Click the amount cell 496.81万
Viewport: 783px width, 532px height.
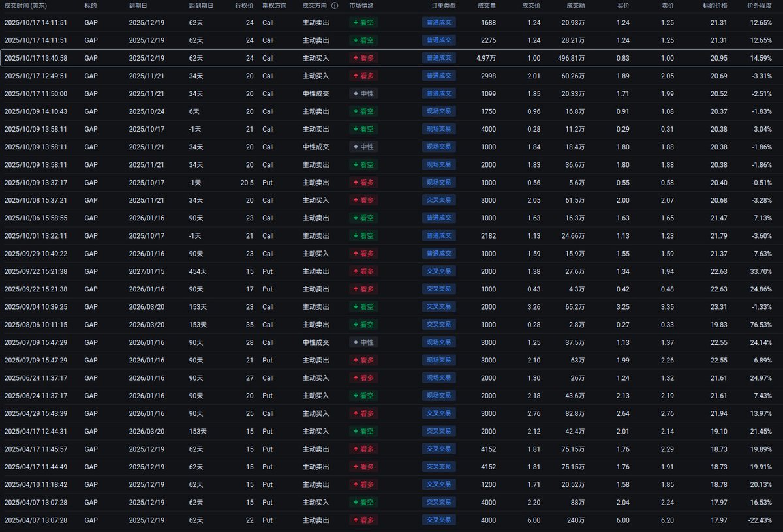[x=572, y=58]
